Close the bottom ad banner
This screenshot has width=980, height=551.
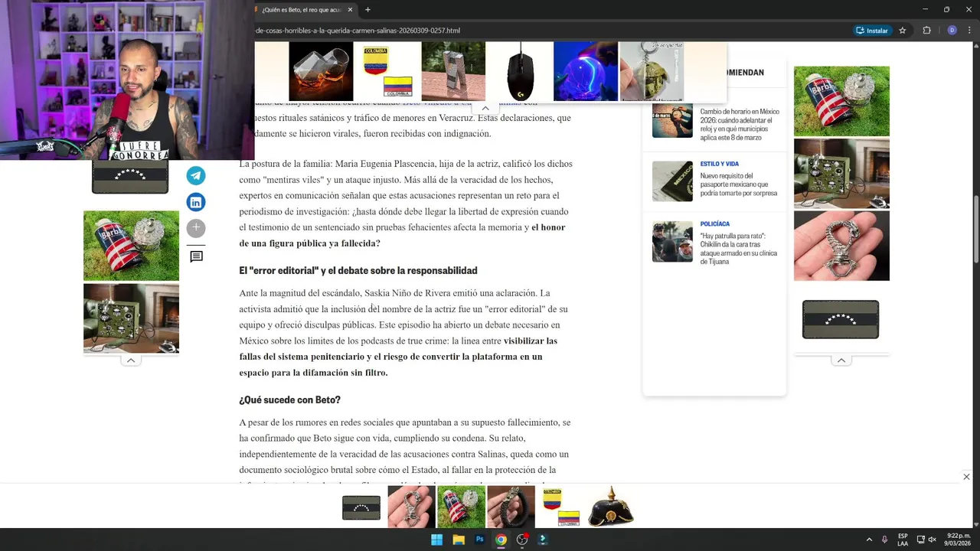(966, 477)
